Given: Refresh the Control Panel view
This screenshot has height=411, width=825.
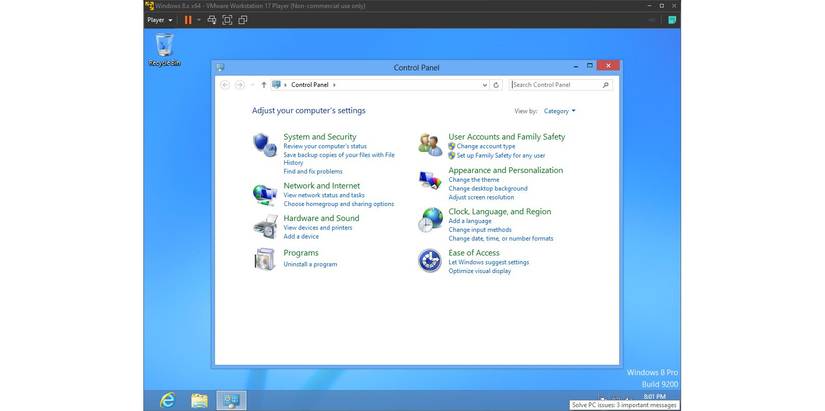Looking at the screenshot, I should click(x=496, y=85).
